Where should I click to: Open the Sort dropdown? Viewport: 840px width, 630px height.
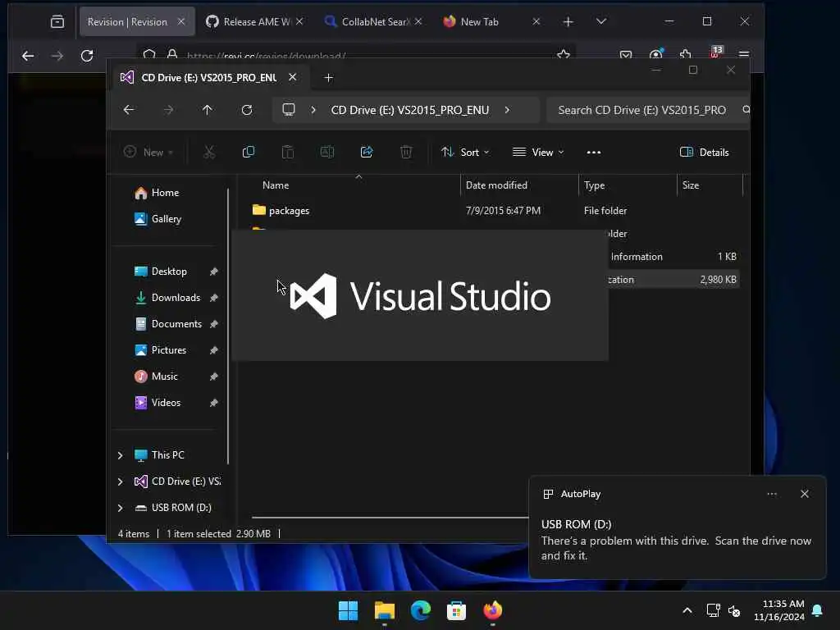(465, 153)
